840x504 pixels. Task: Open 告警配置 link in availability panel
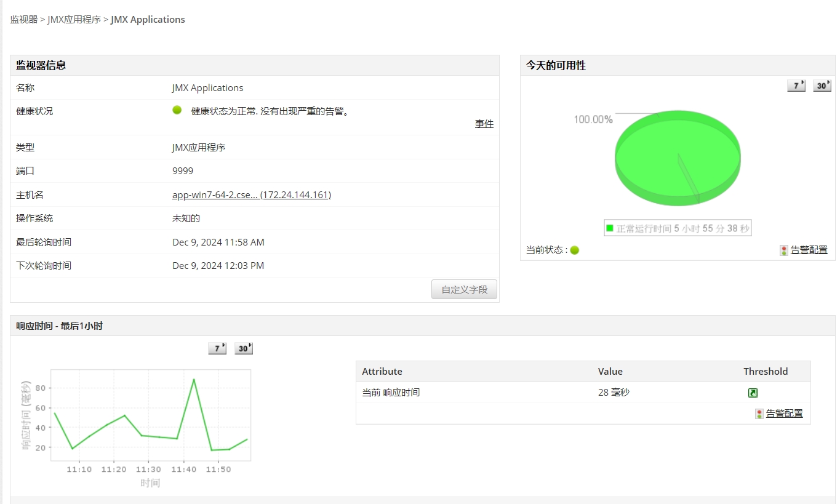coord(809,250)
